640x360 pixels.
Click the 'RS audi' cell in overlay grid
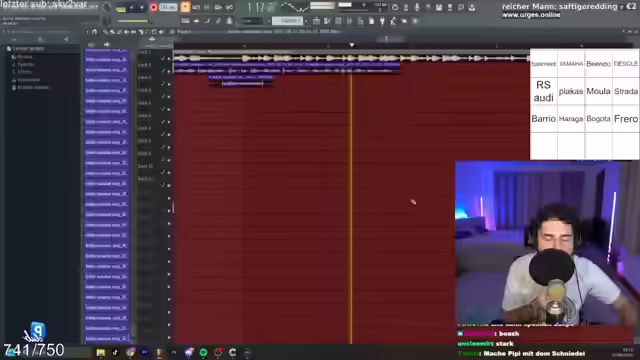pyautogui.click(x=543, y=91)
